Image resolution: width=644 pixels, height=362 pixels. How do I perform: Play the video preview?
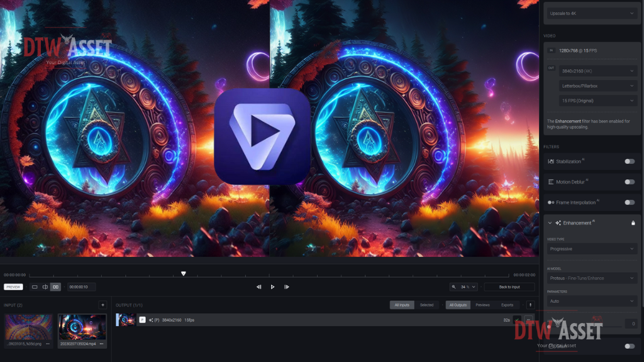coord(272,287)
